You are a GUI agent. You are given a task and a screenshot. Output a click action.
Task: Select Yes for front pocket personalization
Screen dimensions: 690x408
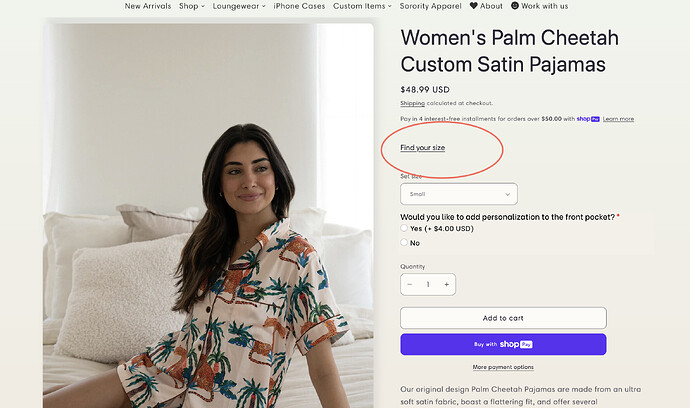[404, 228]
